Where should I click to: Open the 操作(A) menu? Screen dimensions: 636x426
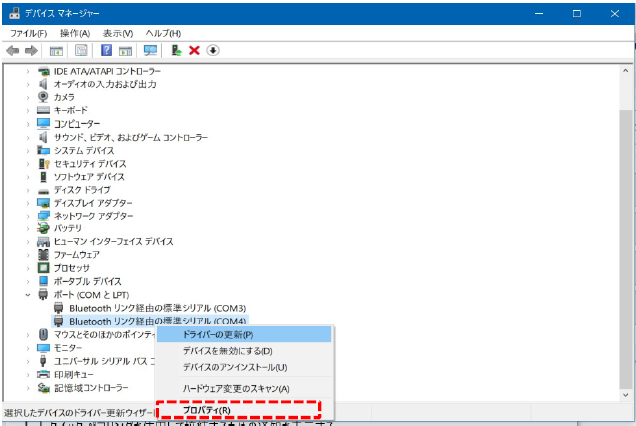pyautogui.click(x=75, y=33)
